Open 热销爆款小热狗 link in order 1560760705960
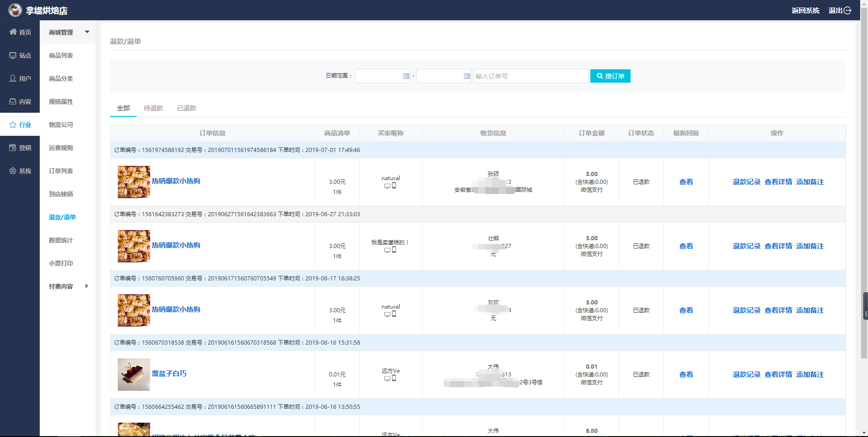Screen dimensions: 868x437 click(176, 309)
